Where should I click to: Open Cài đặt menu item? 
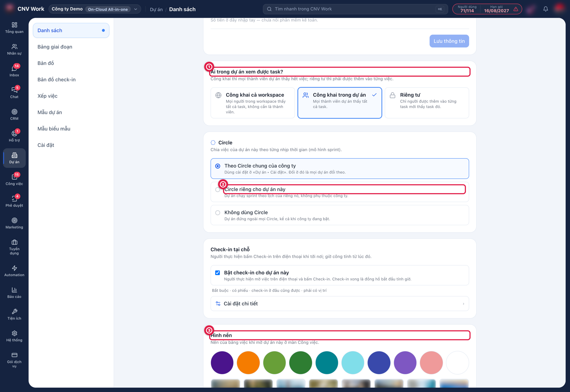click(x=71, y=145)
